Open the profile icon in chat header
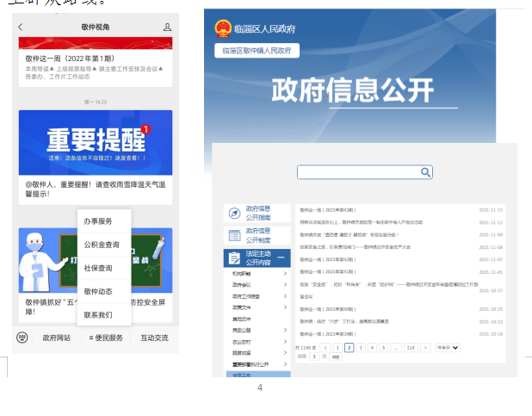The height and width of the screenshot is (416, 532). pos(167,28)
